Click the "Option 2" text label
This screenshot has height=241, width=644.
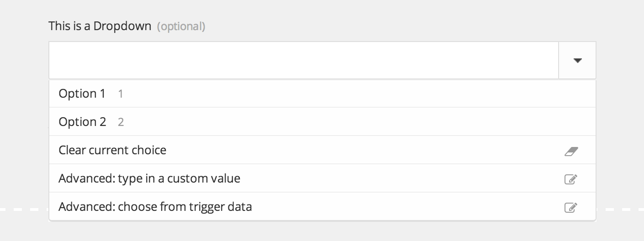point(83,122)
